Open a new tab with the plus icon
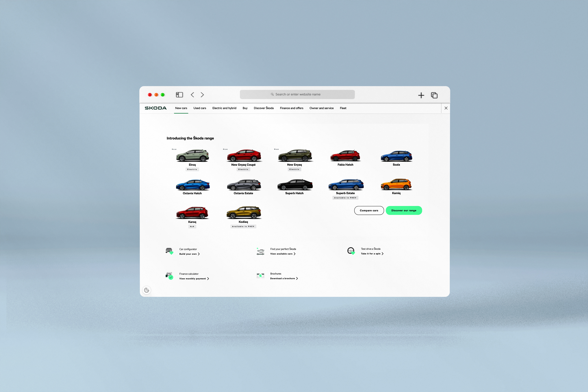The width and height of the screenshot is (588, 392). (421, 95)
